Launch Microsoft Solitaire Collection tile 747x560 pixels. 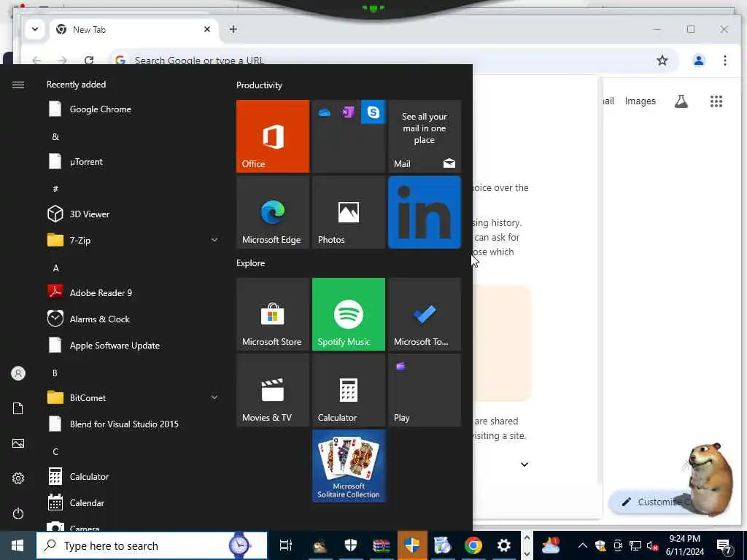click(x=348, y=466)
